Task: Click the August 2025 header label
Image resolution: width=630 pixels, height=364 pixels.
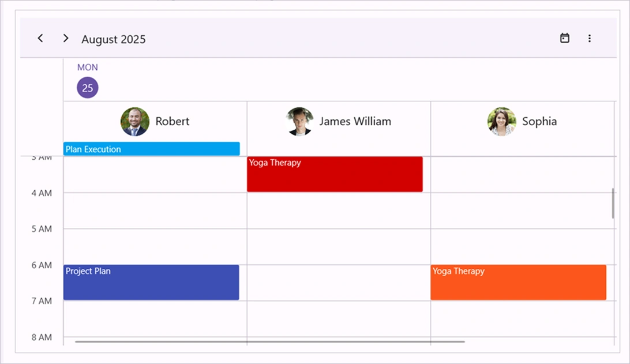Action: click(113, 39)
